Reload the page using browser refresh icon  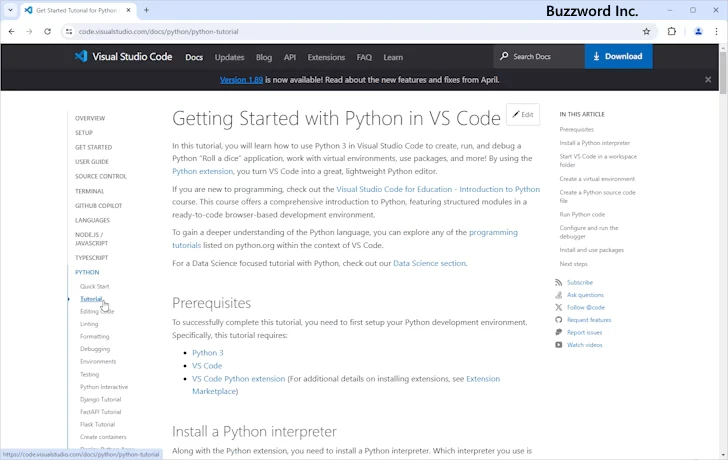(x=47, y=31)
